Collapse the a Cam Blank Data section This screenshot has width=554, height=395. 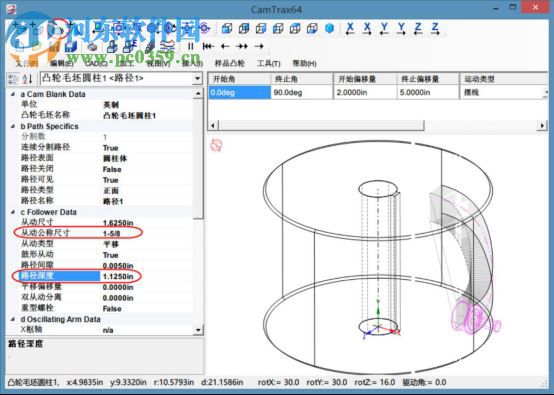[13, 94]
